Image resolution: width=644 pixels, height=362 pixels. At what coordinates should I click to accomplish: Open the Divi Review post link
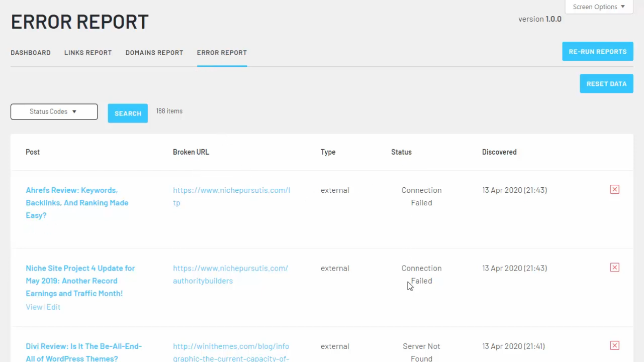point(83,352)
